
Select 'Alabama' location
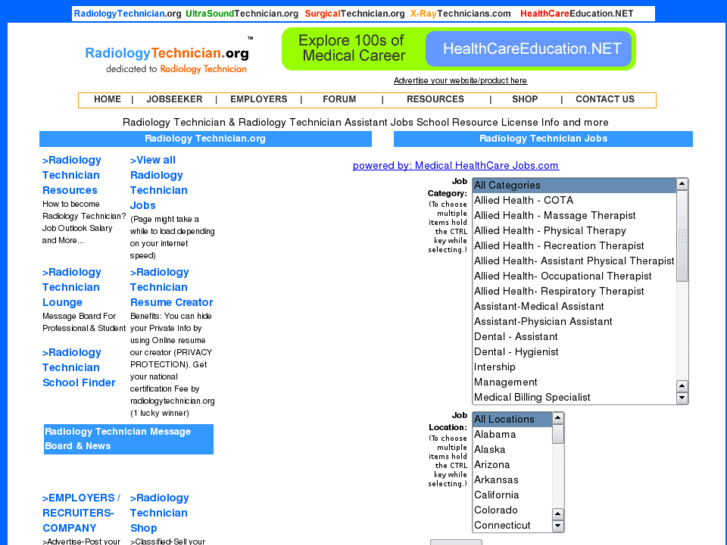click(x=512, y=435)
